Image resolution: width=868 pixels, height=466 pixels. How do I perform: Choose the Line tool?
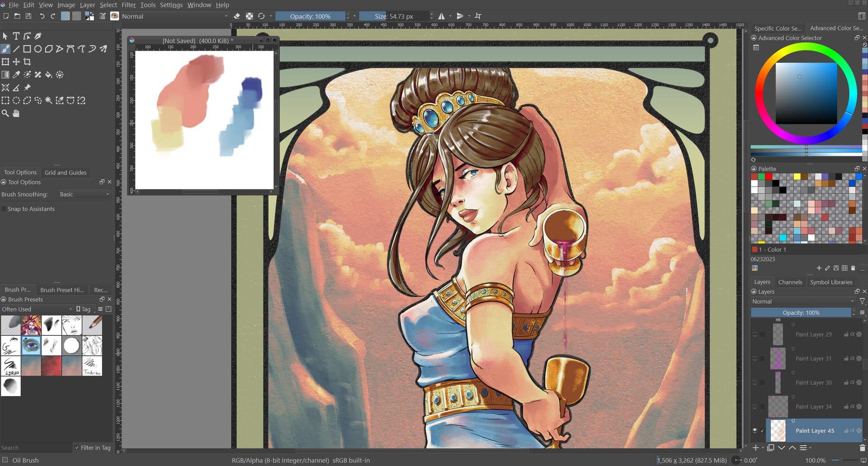pyautogui.click(x=16, y=49)
